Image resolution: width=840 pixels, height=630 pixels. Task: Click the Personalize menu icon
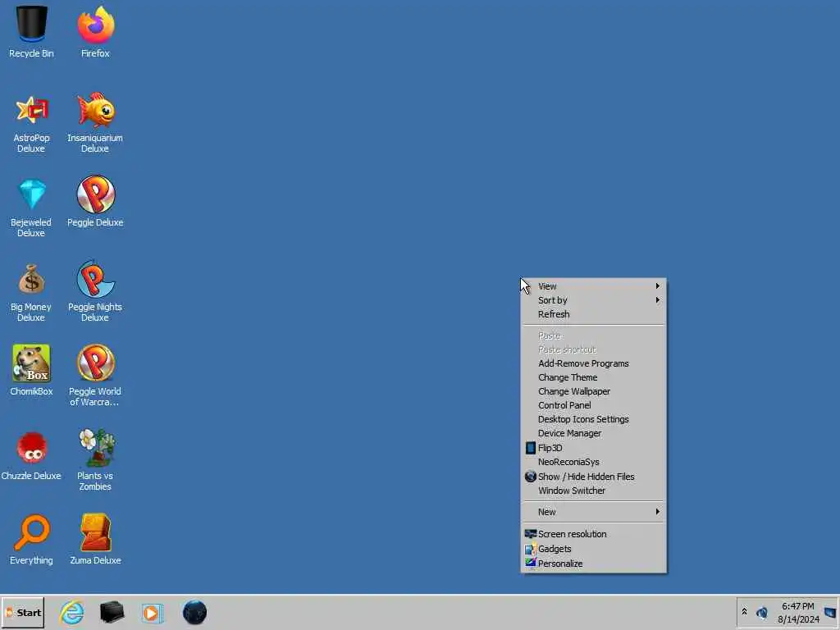531,563
